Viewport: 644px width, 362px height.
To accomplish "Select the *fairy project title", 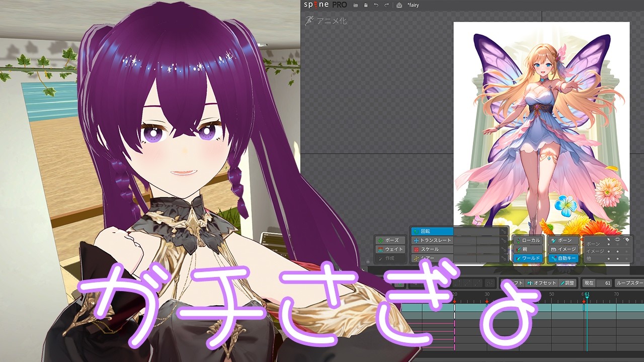I will coord(413,5).
